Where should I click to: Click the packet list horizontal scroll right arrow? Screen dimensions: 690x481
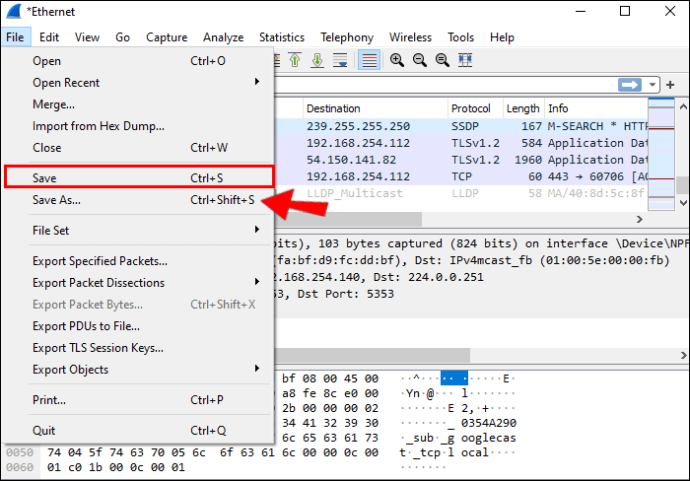pyautogui.click(x=640, y=219)
